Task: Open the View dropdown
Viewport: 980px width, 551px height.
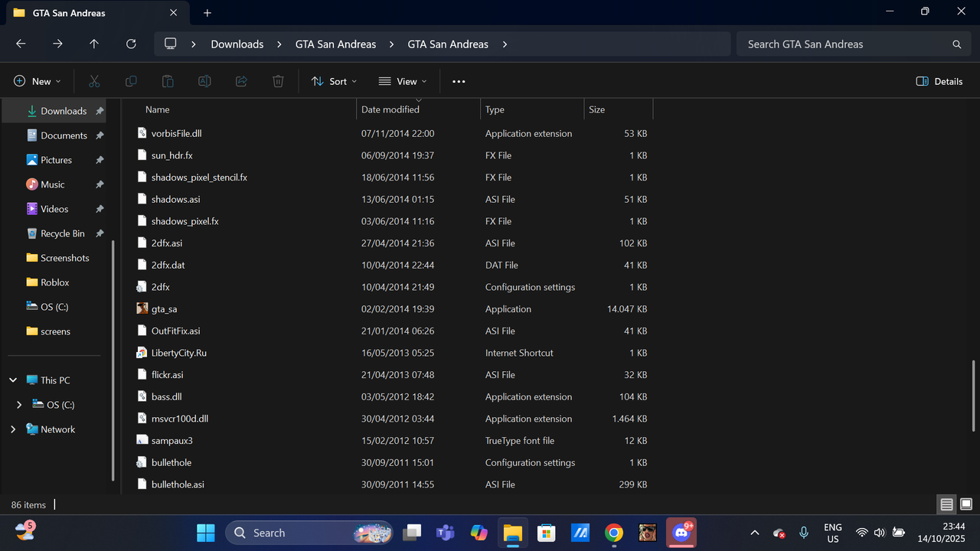Action: (403, 81)
